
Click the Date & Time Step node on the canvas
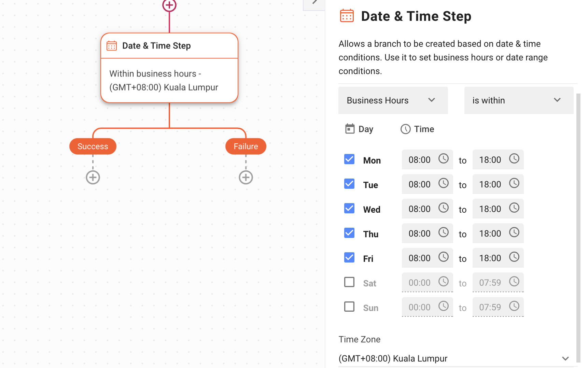[x=169, y=67]
